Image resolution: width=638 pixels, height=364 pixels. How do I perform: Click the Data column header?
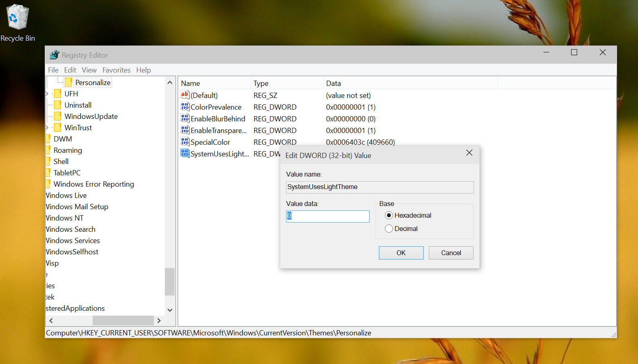(410, 83)
